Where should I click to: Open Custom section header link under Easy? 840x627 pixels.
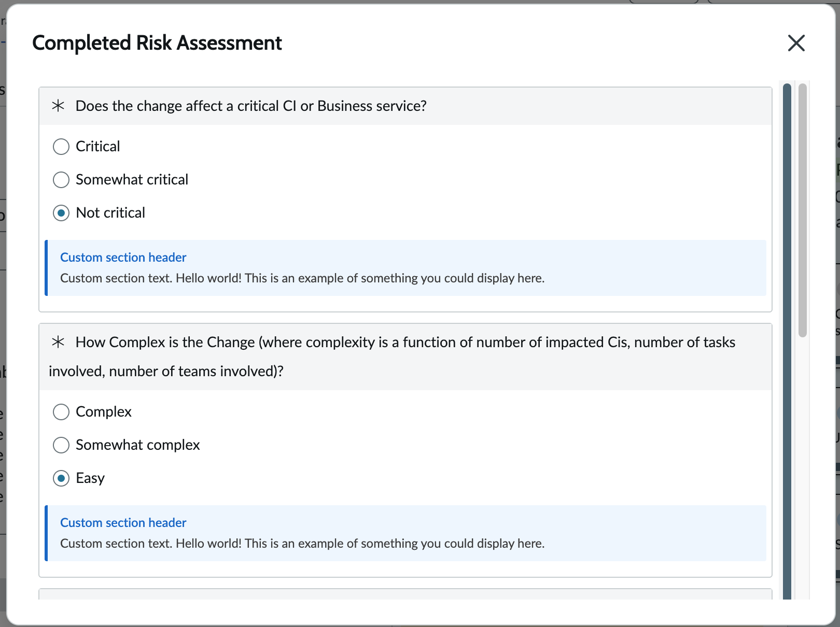(x=123, y=523)
